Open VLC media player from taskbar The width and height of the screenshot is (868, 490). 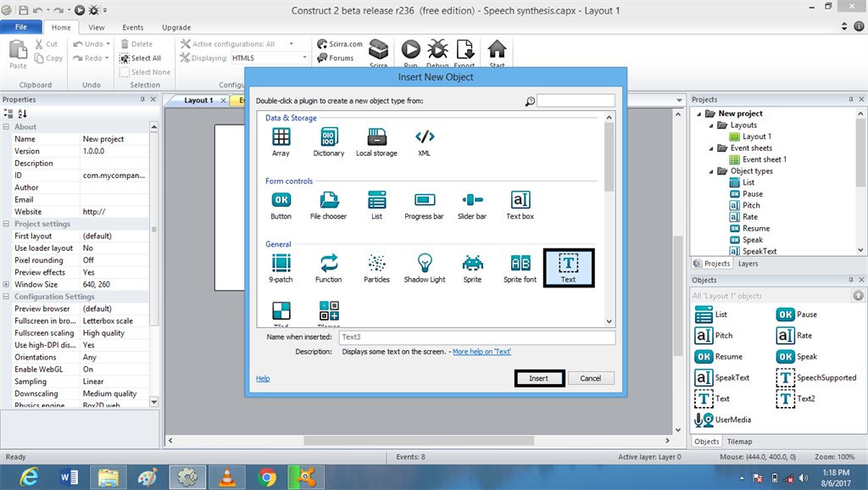click(227, 477)
